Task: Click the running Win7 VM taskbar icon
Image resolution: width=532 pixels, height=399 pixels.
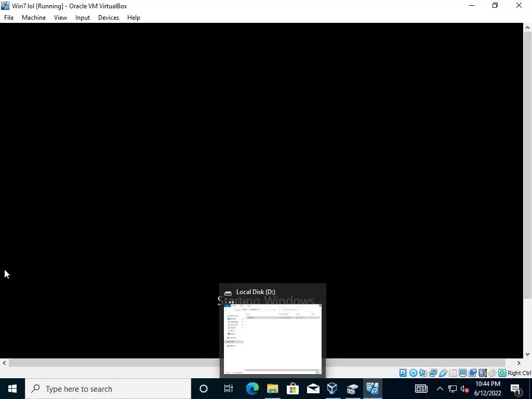Action: (372, 389)
